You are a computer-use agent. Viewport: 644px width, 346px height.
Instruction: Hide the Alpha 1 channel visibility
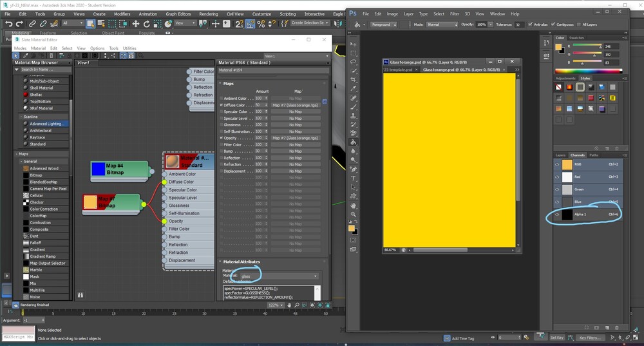pyautogui.click(x=558, y=214)
